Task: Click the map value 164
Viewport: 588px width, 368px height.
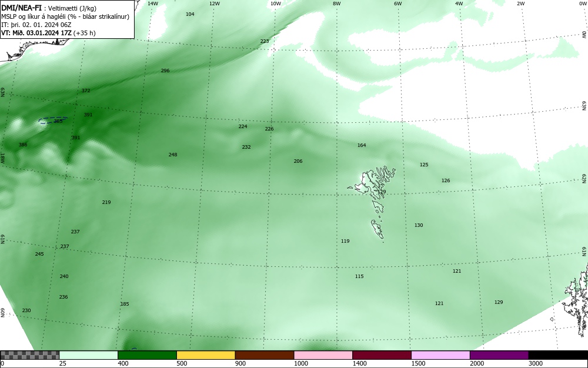Action: 362,145
